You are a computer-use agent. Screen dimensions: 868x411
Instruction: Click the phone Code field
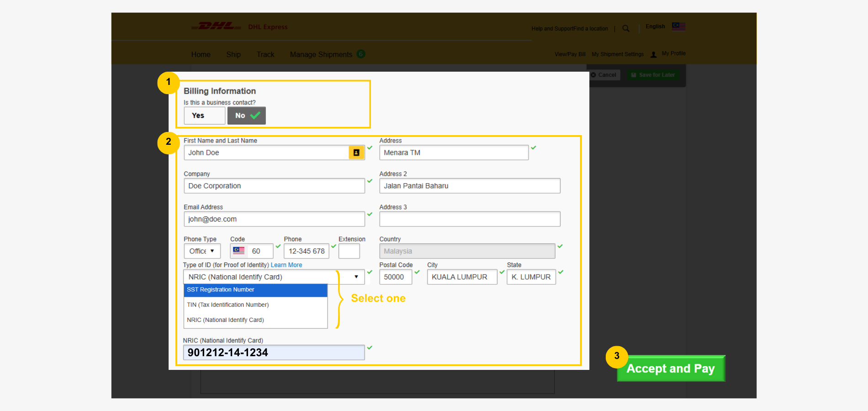click(252, 251)
